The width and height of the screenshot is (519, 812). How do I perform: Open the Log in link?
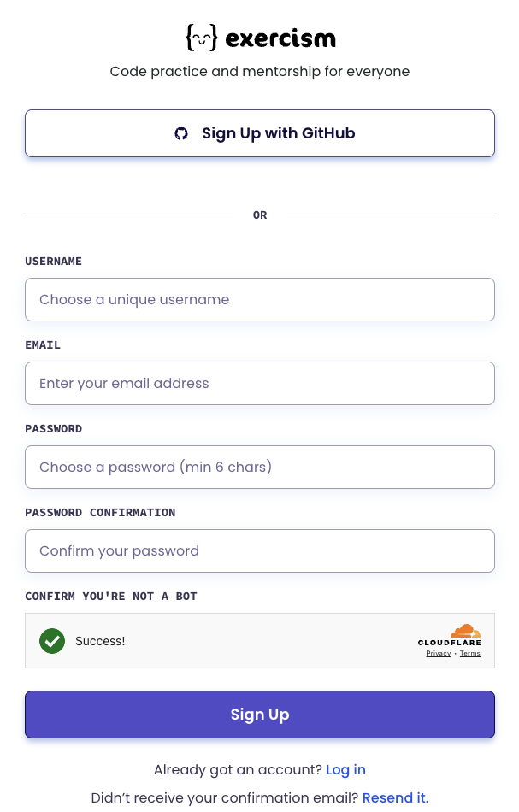pos(345,769)
